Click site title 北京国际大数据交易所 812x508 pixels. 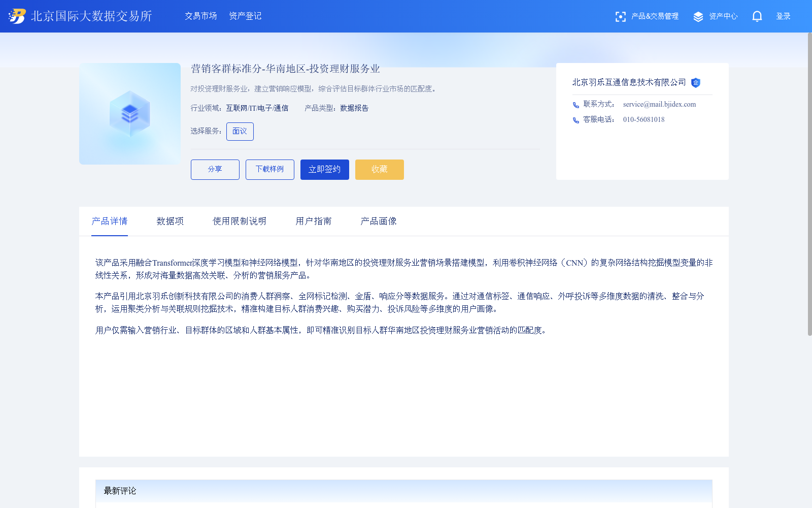coord(91,16)
